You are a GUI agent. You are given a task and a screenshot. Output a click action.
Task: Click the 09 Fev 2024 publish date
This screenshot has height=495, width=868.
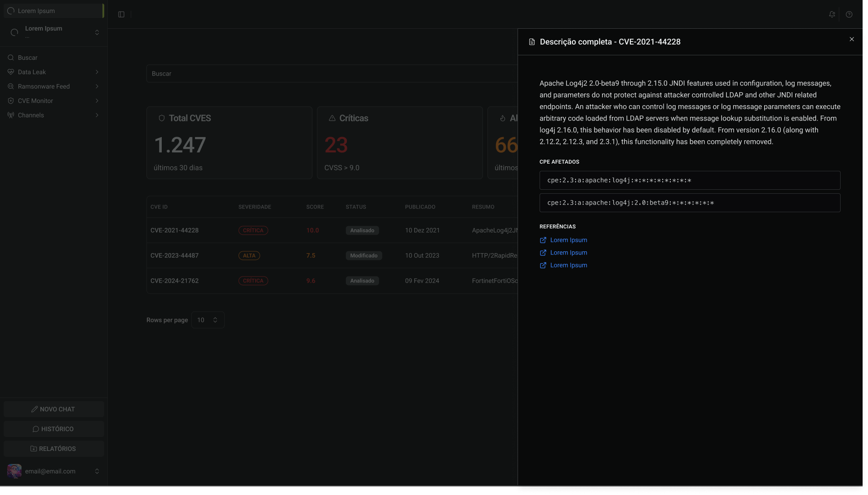point(422,281)
